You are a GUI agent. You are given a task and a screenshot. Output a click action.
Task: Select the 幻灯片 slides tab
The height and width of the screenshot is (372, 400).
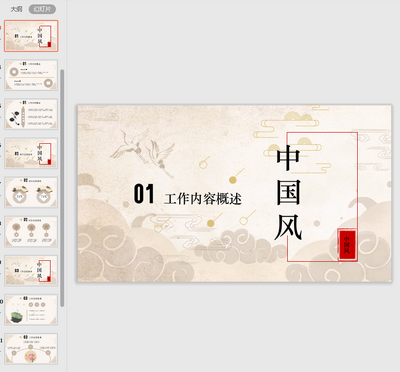click(x=42, y=9)
